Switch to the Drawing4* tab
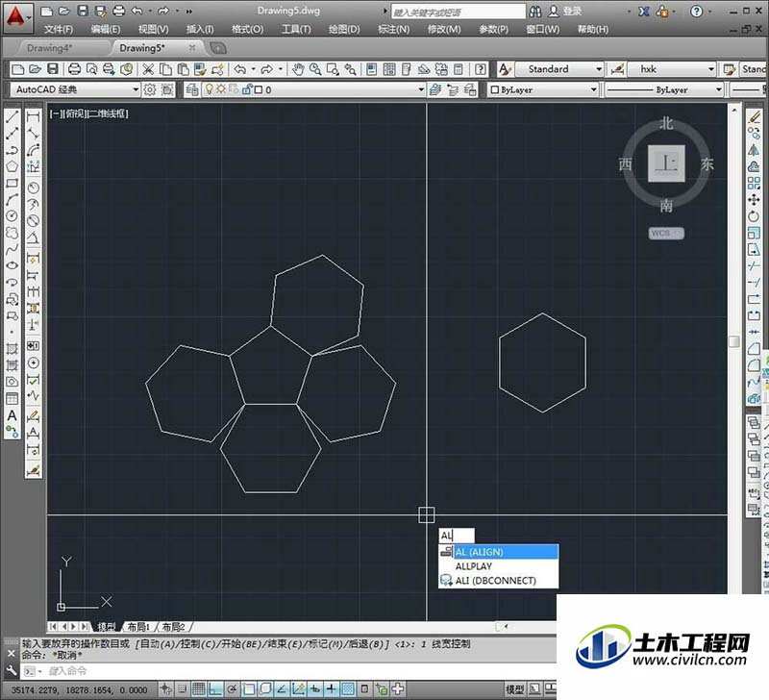769x700 pixels. click(50, 48)
